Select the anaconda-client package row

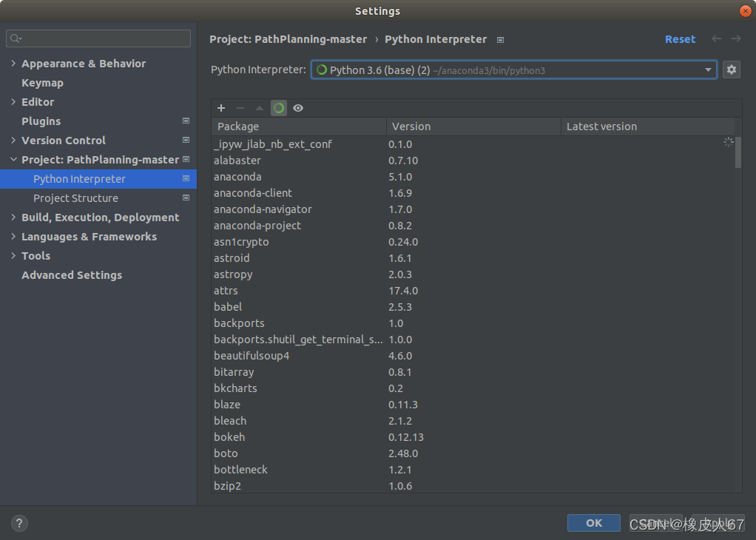473,193
